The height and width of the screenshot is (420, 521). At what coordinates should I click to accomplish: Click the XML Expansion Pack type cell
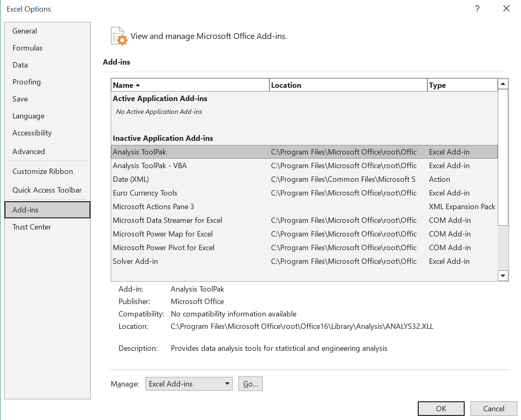point(462,207)
